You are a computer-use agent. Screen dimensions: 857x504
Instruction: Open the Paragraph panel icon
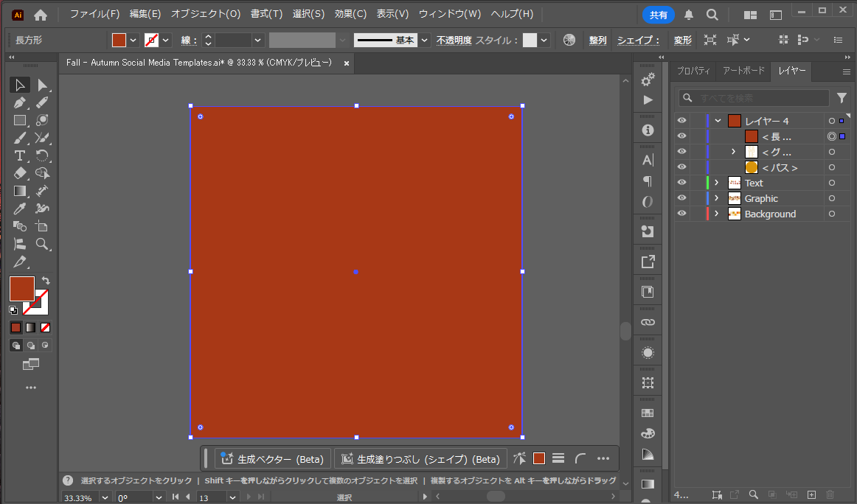coord(648,181)
